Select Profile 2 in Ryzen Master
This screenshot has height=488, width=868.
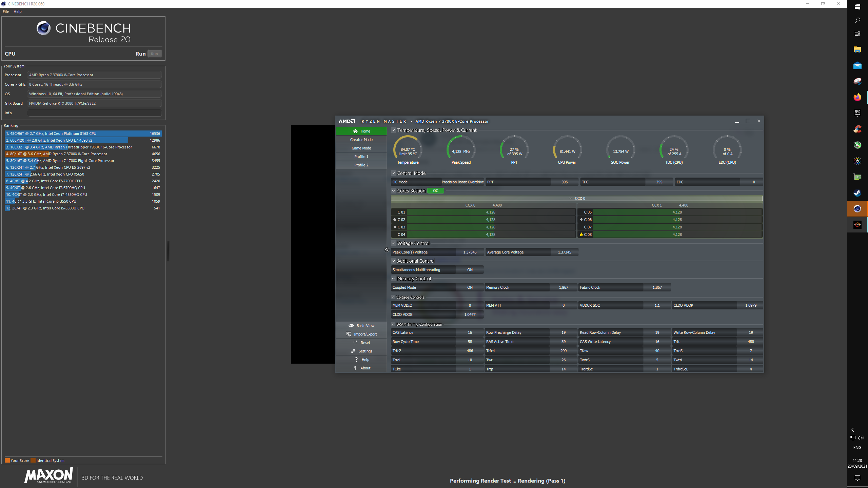(x=361, y=165)
